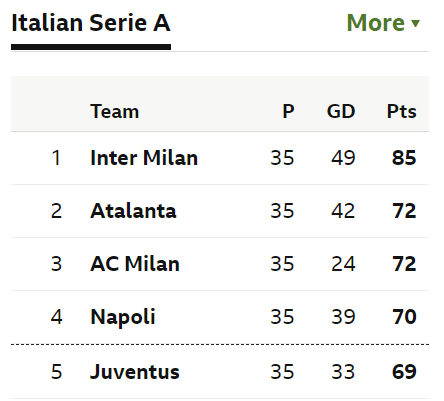Image resolution: width=444 pixels, height=401 pixels.
Task: Click the GD column header
Action: [341, 111]
